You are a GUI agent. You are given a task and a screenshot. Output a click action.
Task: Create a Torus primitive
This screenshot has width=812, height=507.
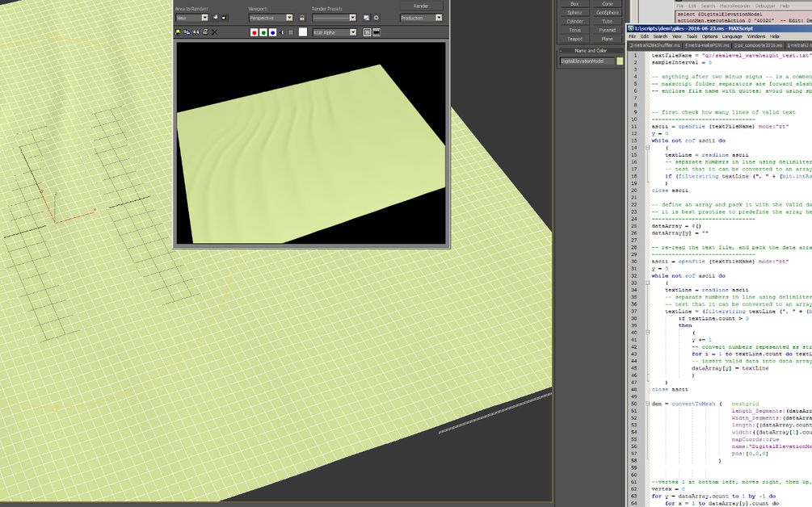(x=574, y=30)
